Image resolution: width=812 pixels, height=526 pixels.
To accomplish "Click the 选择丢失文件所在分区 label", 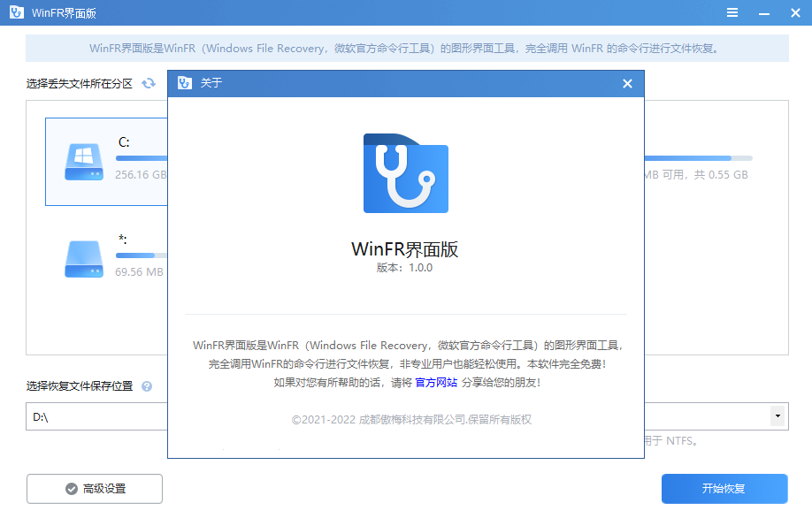I will 80,83.
